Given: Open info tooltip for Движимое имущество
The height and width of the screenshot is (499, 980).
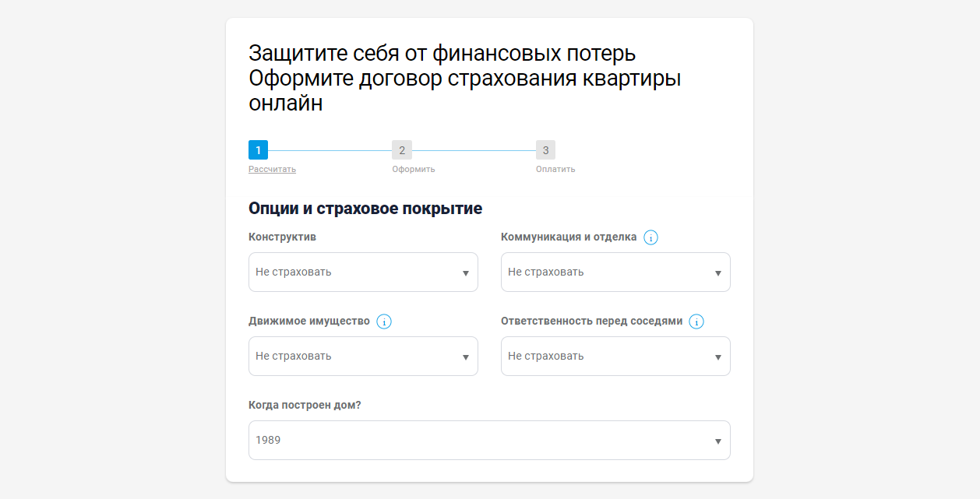Looking at the screenshot, I should point(384,322).
